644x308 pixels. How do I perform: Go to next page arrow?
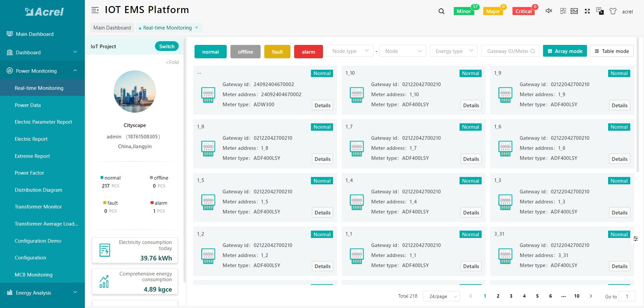click(591, 296)
